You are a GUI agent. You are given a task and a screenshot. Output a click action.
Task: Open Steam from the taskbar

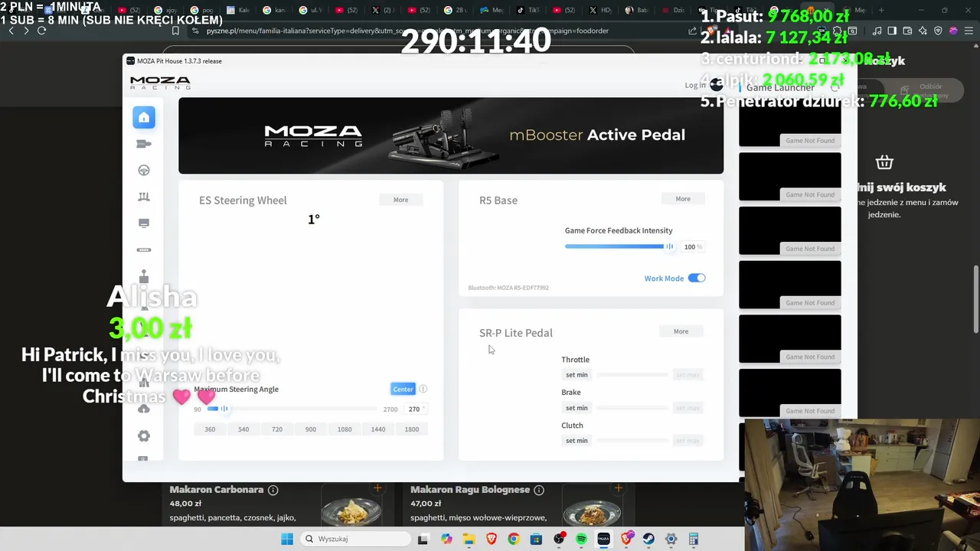648,539
